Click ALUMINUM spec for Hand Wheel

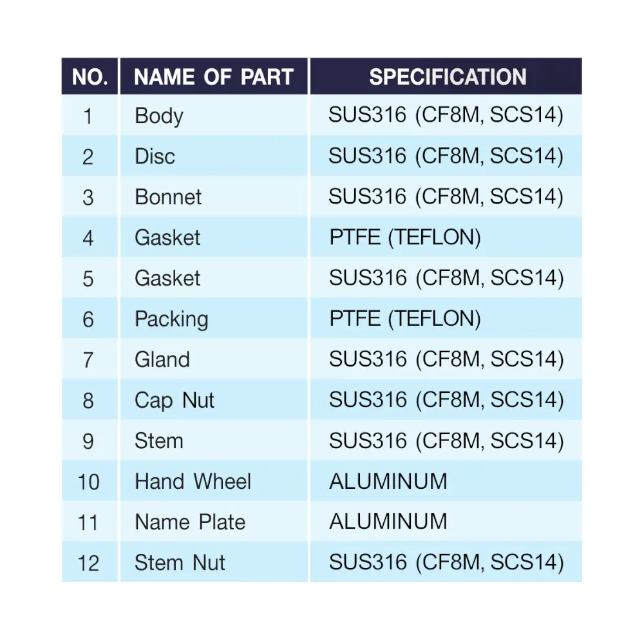(x=388, y=481)
